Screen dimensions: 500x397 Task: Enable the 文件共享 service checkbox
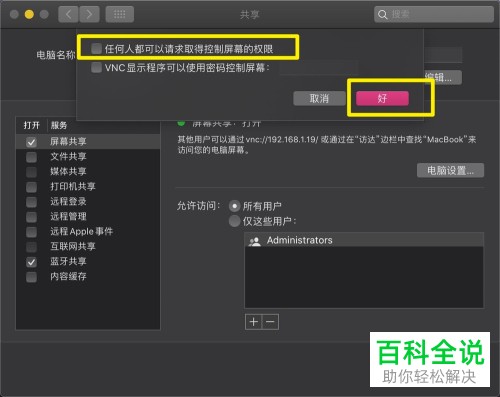[x=31, y=157]
